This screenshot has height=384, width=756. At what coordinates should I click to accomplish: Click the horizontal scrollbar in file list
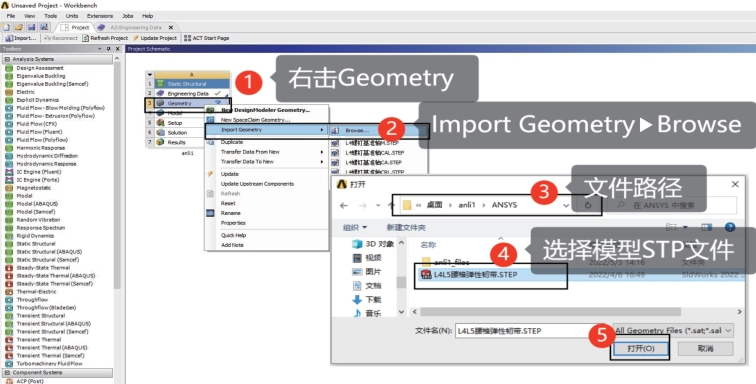[x=550, y=312]
